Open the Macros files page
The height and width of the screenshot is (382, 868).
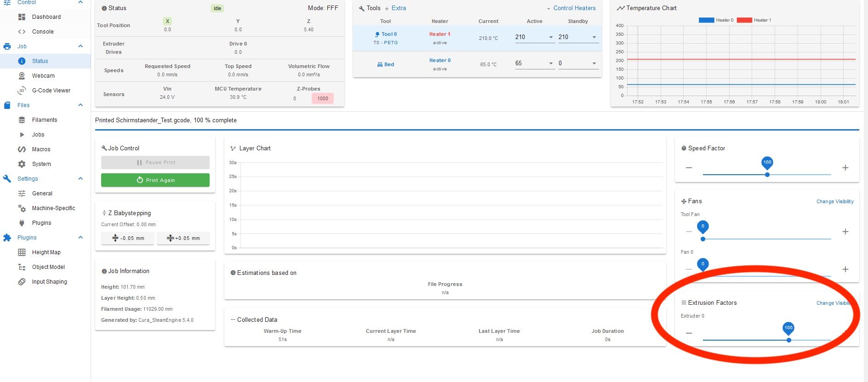pos(41,149)
